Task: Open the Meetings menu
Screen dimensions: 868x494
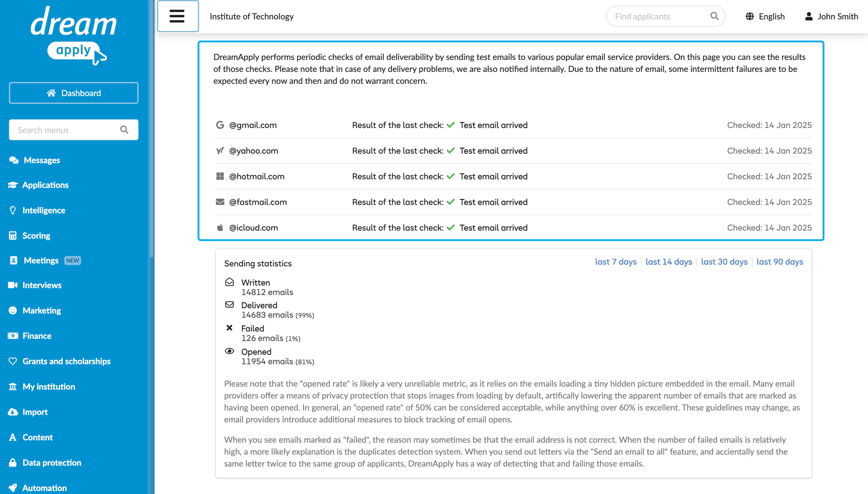Action: [41, 260]
